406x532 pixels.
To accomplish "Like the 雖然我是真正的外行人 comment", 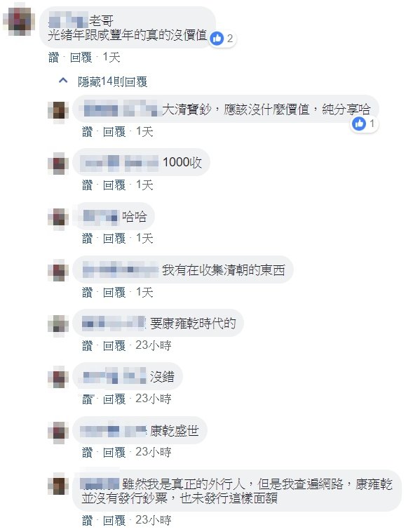I will point(87,520).
